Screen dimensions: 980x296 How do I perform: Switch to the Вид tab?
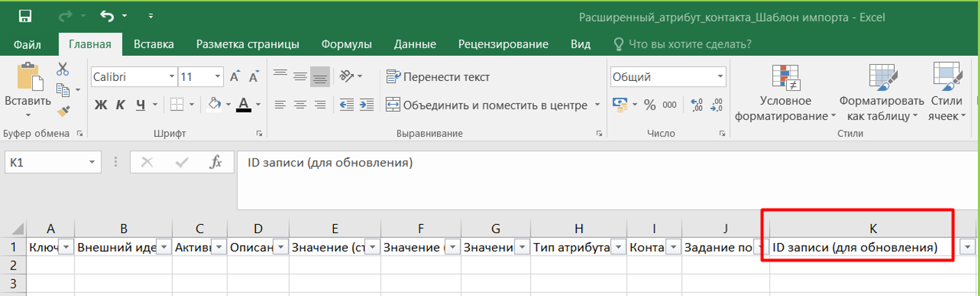(581, 45)
